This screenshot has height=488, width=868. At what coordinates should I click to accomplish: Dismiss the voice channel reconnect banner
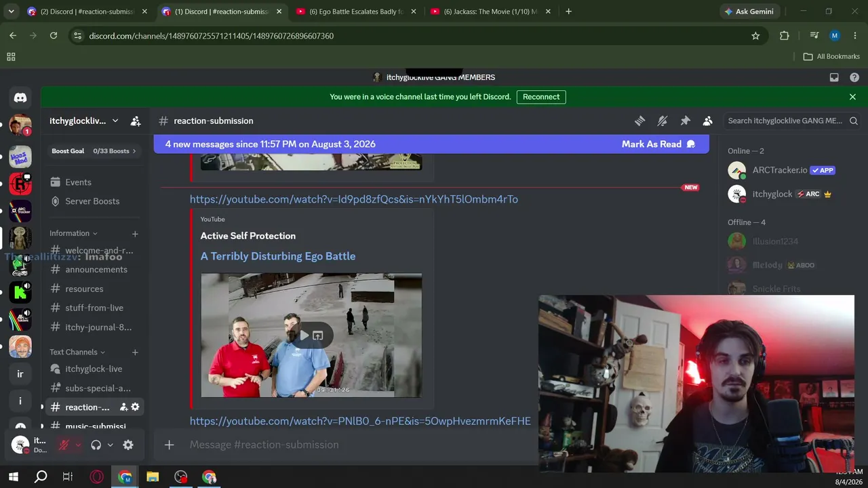point(852,97)
